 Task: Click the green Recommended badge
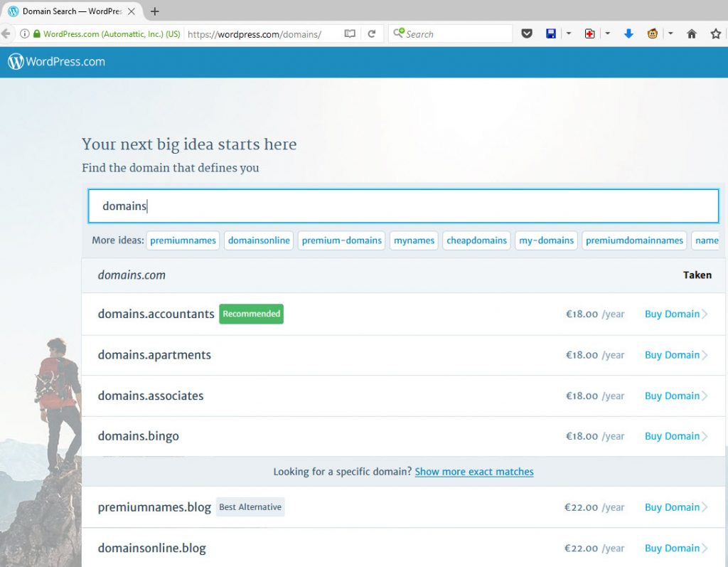(251, 314)
